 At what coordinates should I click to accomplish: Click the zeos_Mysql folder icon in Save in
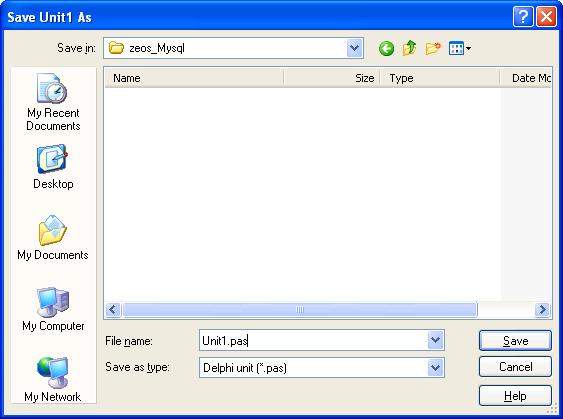(x=116, y=48)
